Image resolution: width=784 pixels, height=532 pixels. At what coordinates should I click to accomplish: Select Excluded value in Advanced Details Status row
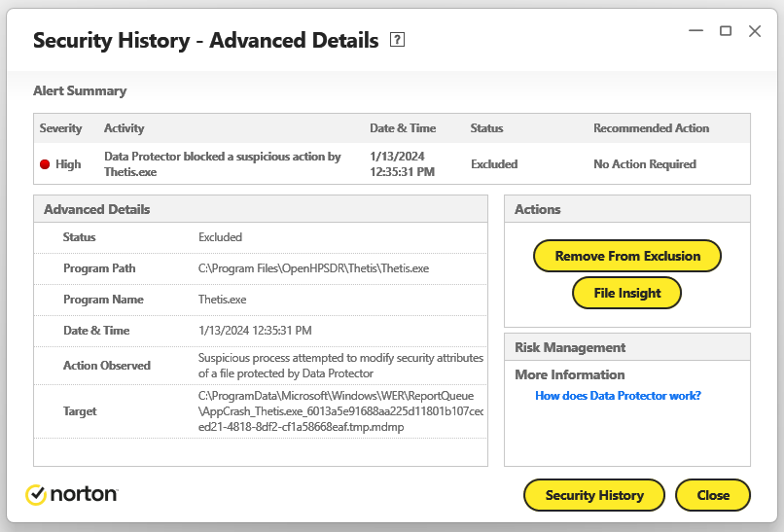pos(220,237)
